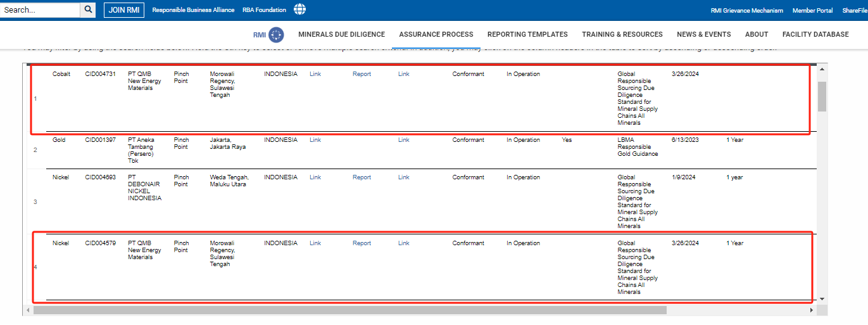
Task: Select the Assurance Process menu item
Action: 436,35
